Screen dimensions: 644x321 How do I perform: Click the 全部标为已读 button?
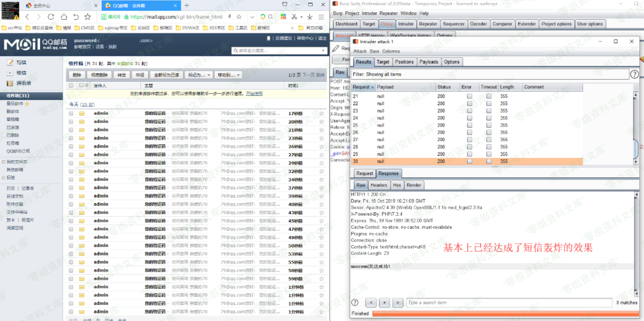(x=166, y=75)
